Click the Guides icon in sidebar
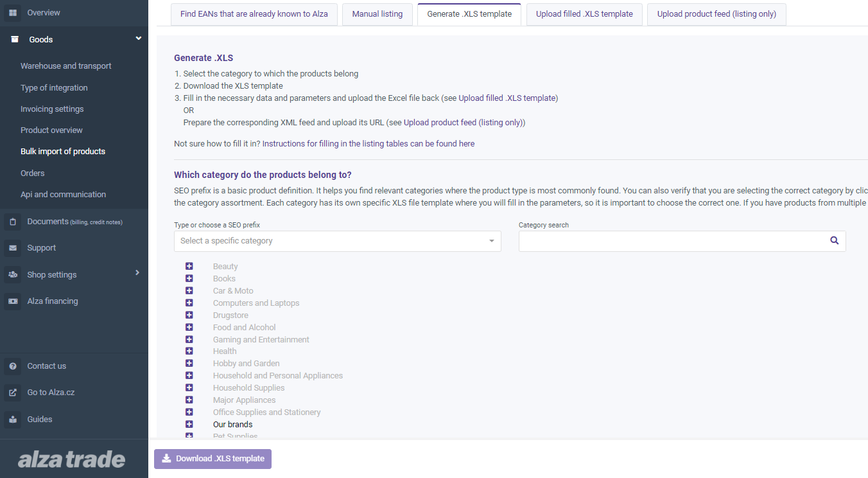 coord(13,420)
